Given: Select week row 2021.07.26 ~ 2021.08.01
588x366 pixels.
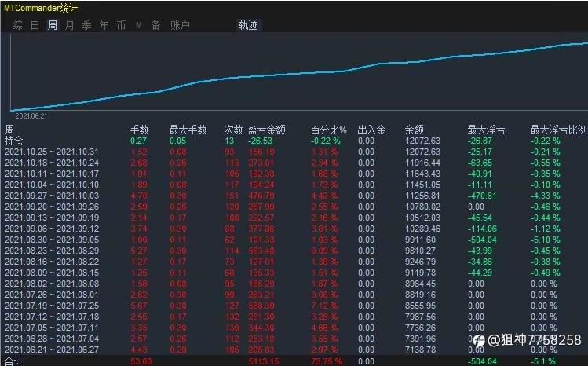Looking at the screenshot, I should tap(294, 295).
